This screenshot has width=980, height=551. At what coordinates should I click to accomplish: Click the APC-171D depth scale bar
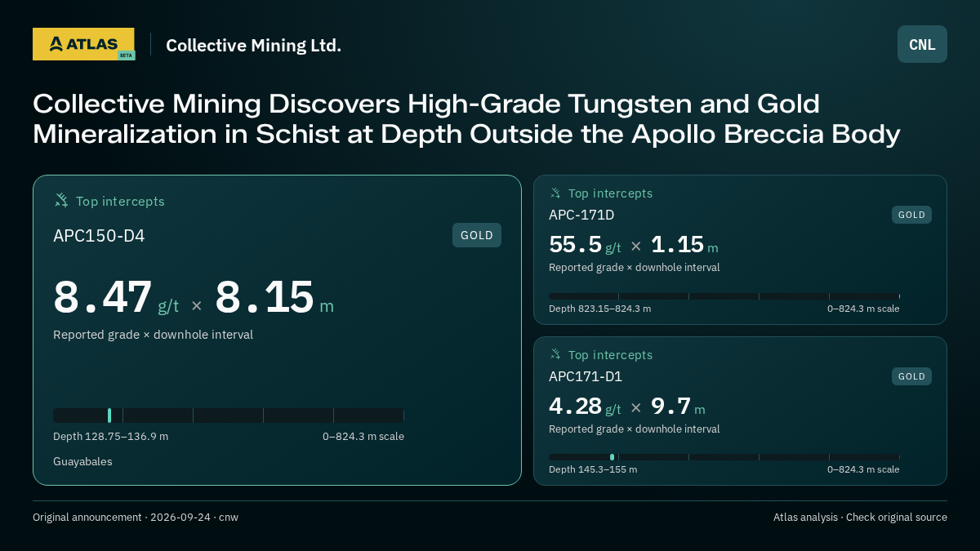pos(724,296)
